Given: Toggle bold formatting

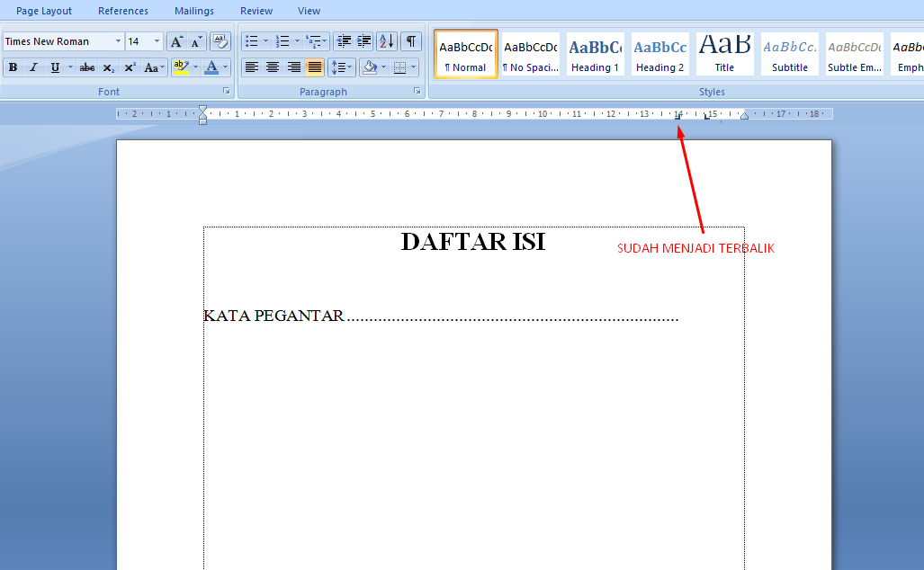Looking at the screenshot, I should pyautogui.click(x=13, y=67).
